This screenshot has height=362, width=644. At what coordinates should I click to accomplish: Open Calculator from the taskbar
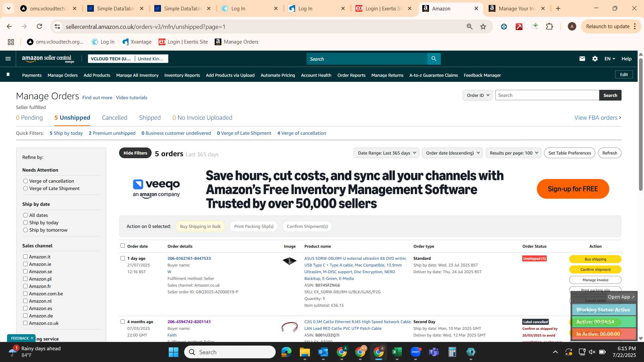[452, 352]
